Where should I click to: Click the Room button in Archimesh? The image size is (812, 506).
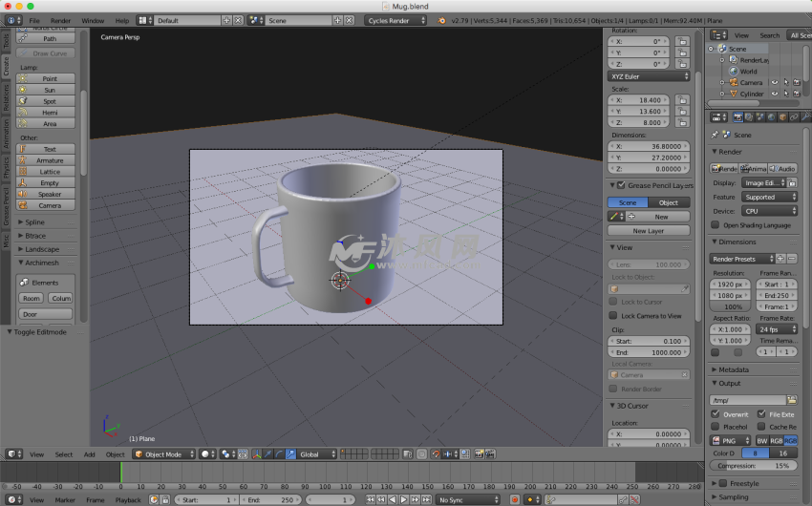[32, 298]
